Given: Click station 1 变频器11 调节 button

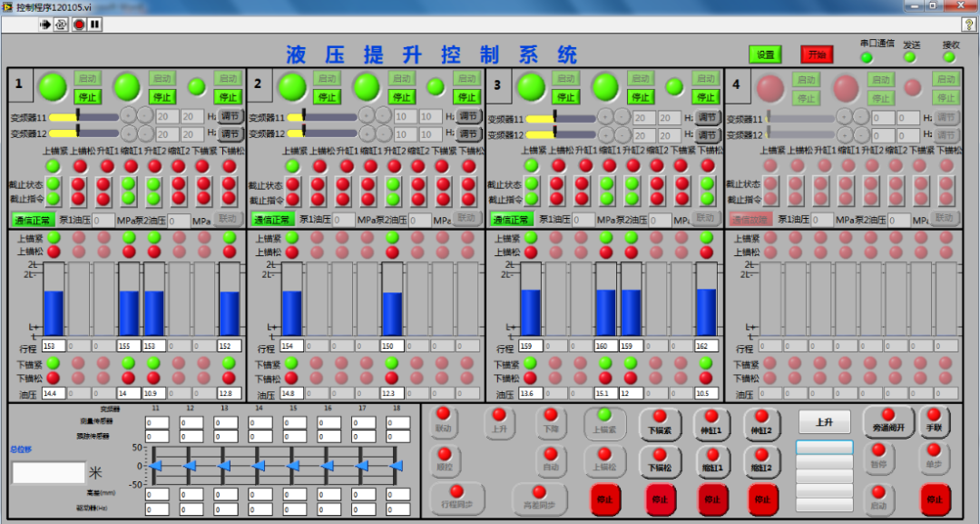Looking at the screenshot, I should point(230,116).
